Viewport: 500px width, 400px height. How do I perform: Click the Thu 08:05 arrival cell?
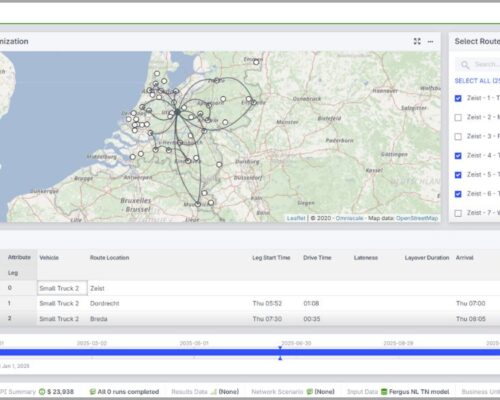tap(471, 319)
